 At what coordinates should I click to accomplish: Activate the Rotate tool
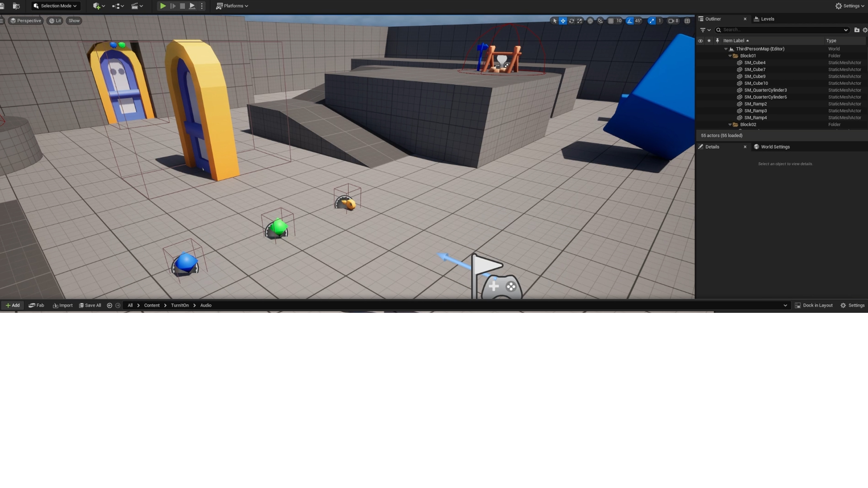[x=572, y=21]
